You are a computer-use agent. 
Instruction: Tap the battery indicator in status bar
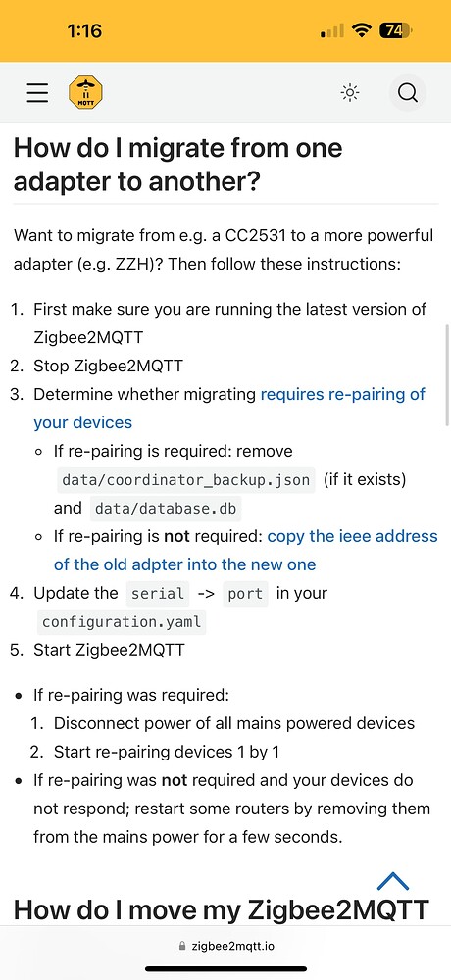[x=396, y=30]
